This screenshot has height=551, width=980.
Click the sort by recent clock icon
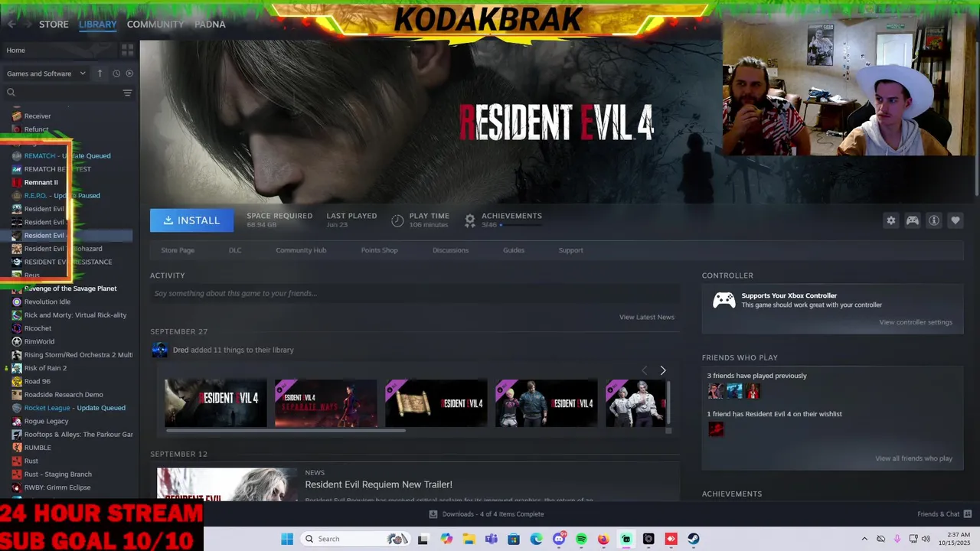point(116,73)
